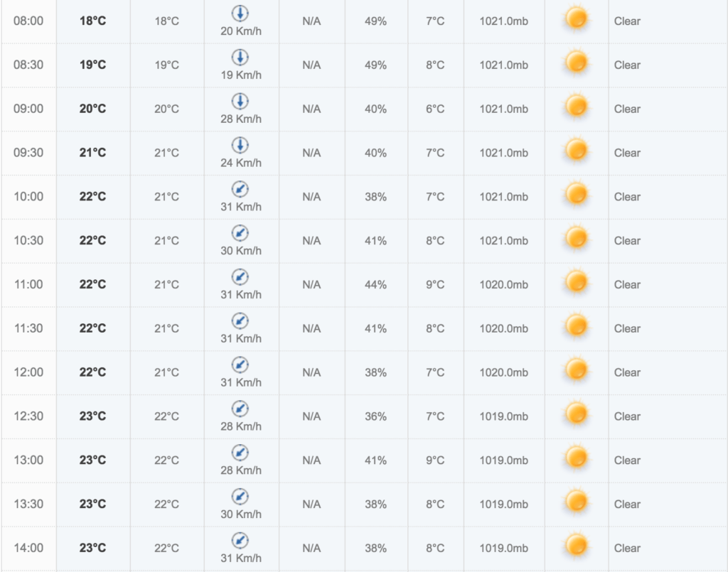Select the sun icon at 09:00
This screenshot has width=728, height=572.
tap(576, 107)
